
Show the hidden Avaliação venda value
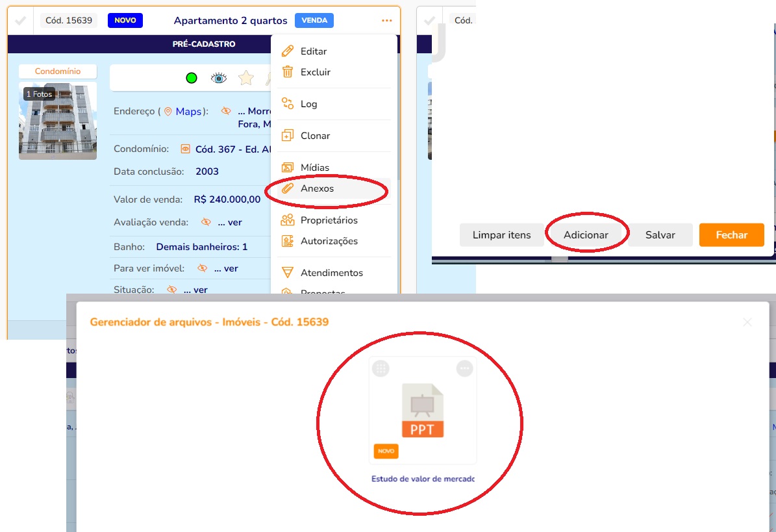tap(206, 222)
